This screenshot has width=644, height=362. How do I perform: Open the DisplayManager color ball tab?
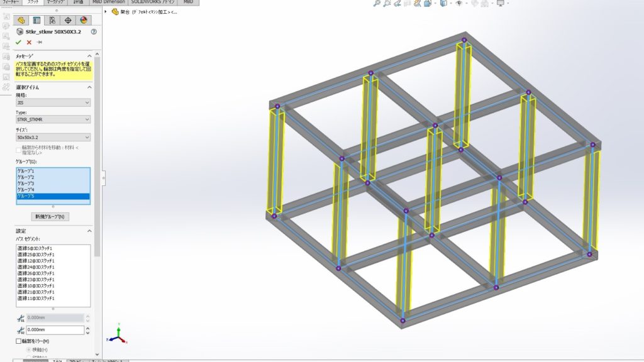[x=83, y=20]
